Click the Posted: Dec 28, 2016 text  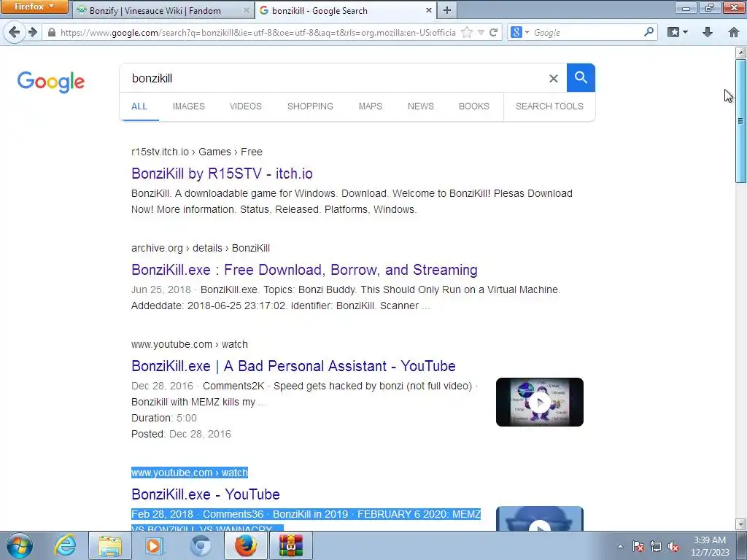181,434
